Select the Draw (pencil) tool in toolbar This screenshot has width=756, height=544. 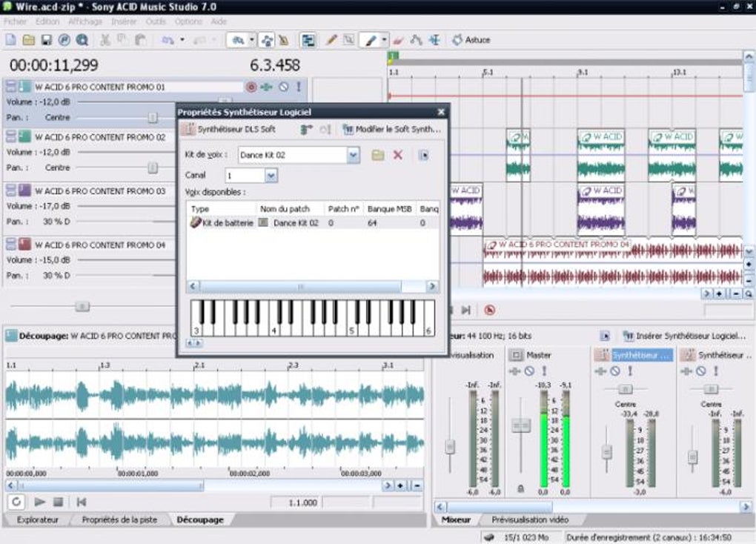(x=331, y=40)
